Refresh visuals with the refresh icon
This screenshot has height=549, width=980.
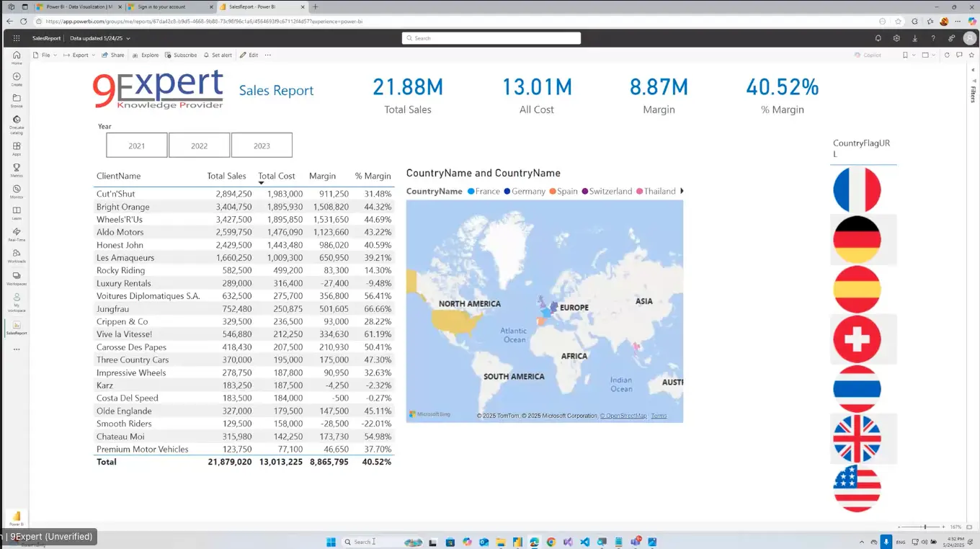click(947, 55)
